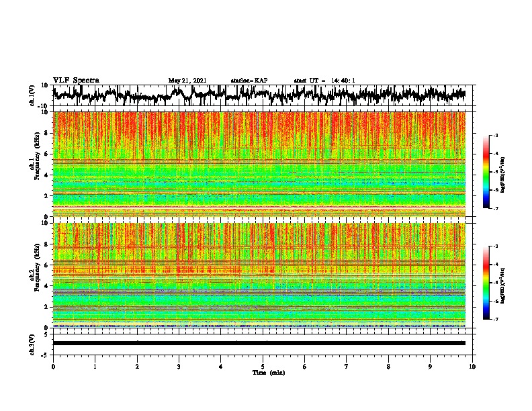532x411 pixels.
Task: Click the ch.2 color bar's log(PSD) label
Action: pyautogui.click(x=503, y=285)
